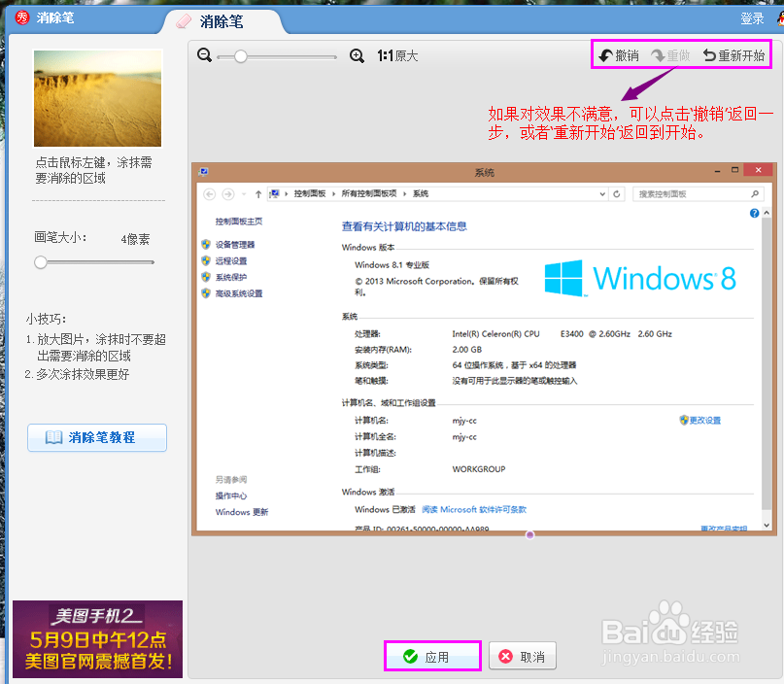This screenshot has width=784, height=684.
Task: Open 系统保护 link
Action: tap(231, 277)
